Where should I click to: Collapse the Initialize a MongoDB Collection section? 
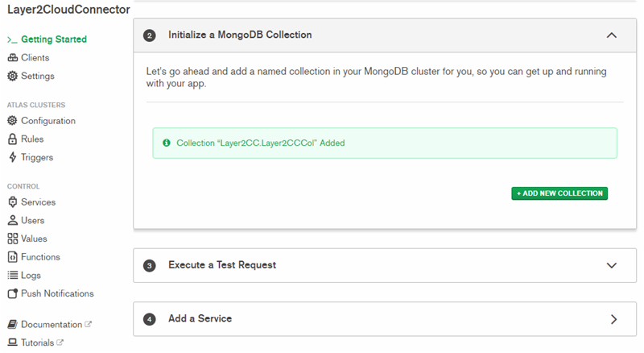point(611,35)
